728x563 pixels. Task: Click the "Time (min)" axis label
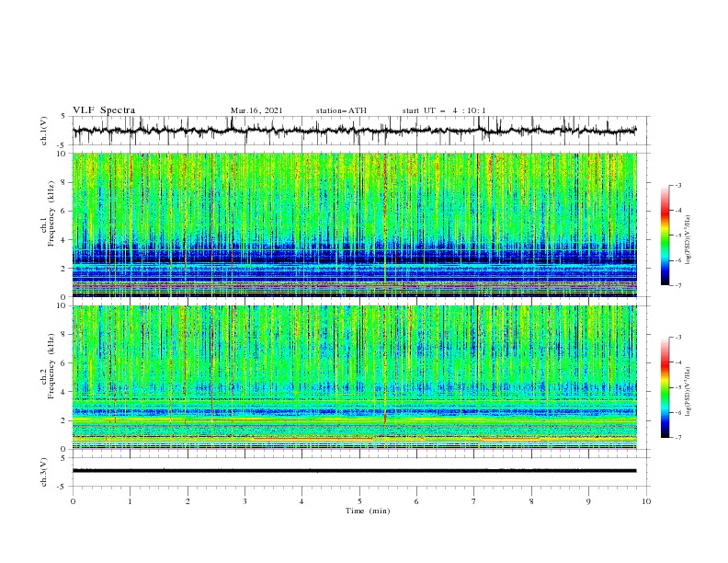pyautogui.click(x=368, y=511)
